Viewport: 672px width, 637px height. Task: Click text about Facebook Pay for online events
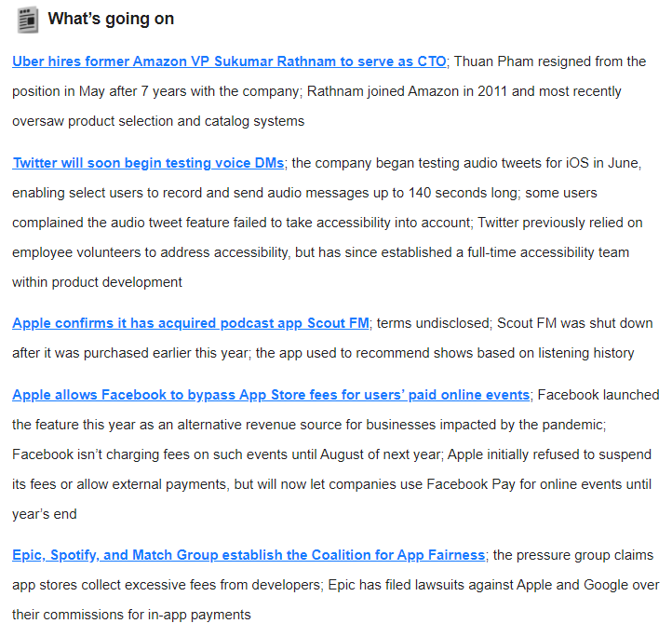click(x=465, y=484)
